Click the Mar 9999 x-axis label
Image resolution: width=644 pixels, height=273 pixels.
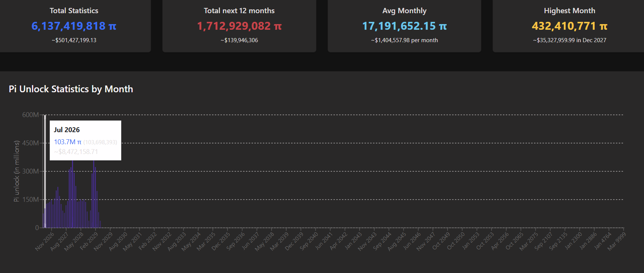[x=617, y=241]
